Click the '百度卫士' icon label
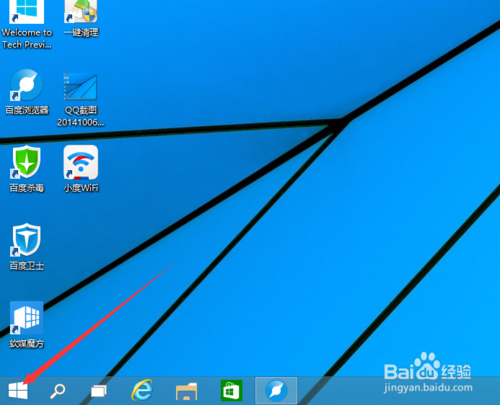 [x=27, y=266]
